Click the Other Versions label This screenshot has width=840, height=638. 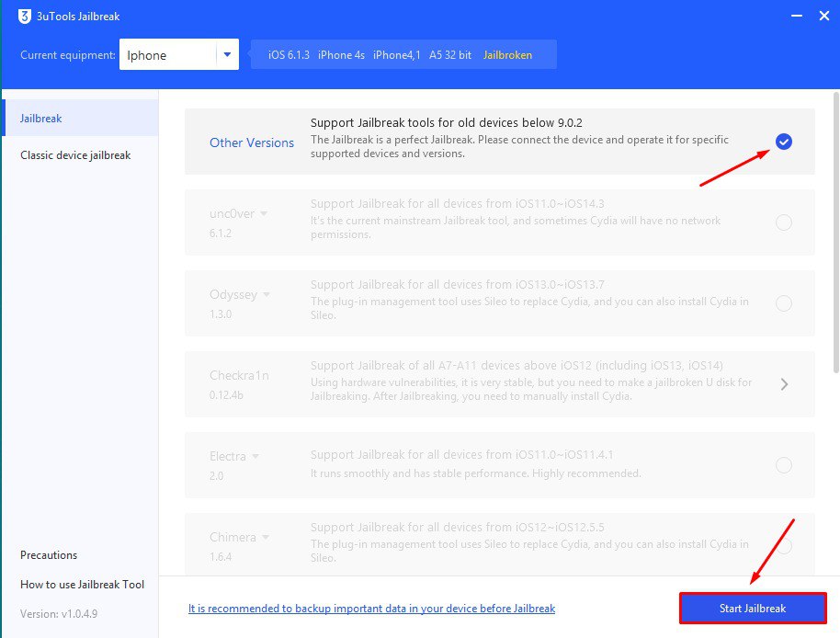(x=252, y=142)
